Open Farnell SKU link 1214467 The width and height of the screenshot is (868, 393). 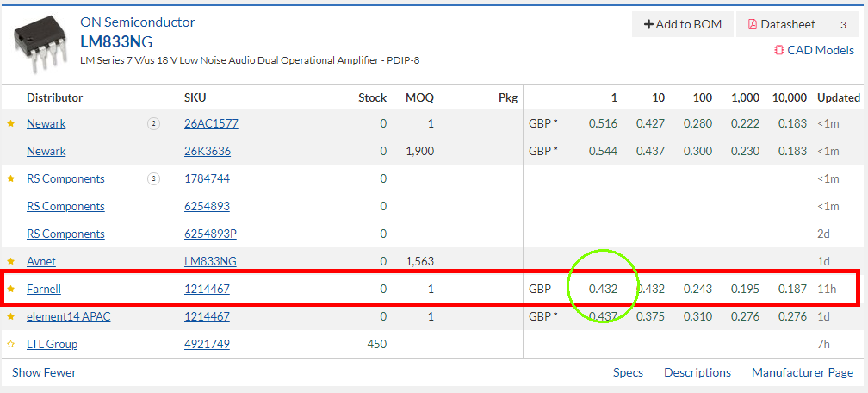pyautogui.click(x=207, y=289)
